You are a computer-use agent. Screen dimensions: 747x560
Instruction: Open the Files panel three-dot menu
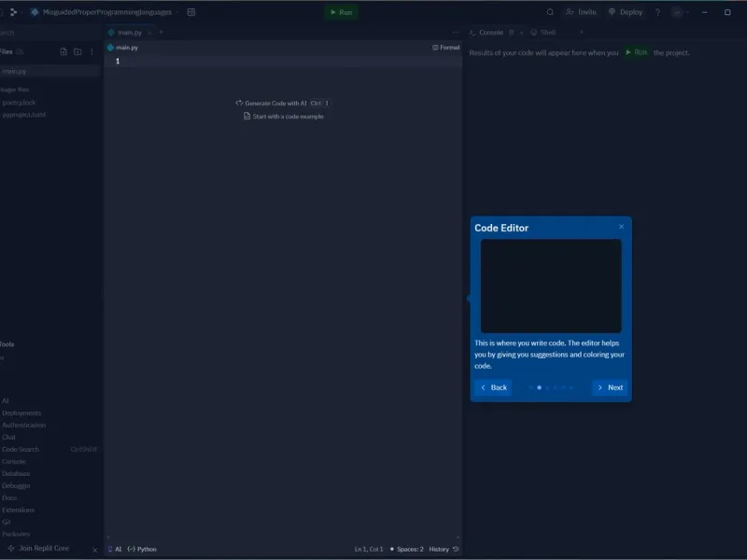pyautogui.click(x=92, y=51)
